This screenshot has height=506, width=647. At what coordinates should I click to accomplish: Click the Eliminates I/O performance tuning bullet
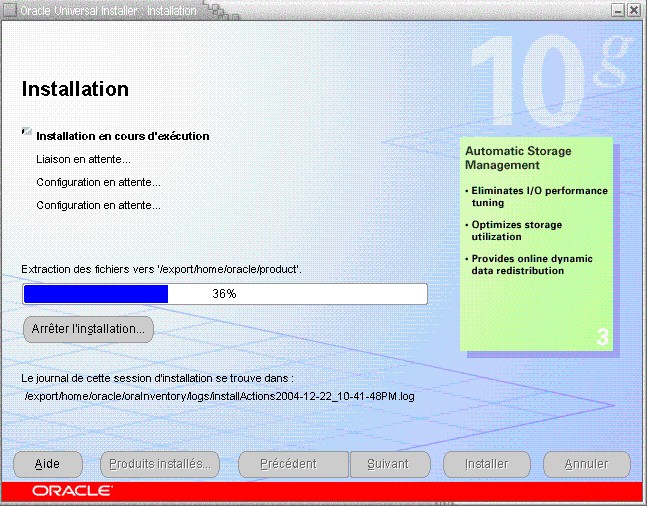pos(538,196)
